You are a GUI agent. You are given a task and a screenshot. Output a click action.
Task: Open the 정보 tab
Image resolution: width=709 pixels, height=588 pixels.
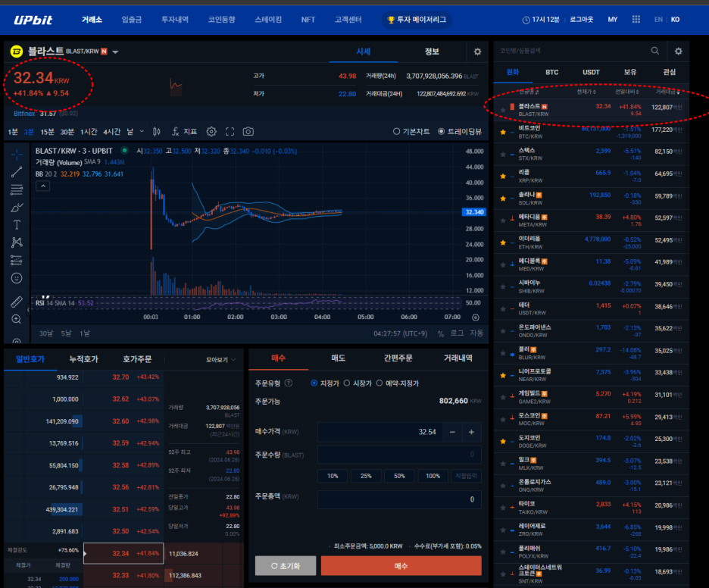tap(432, 52)
